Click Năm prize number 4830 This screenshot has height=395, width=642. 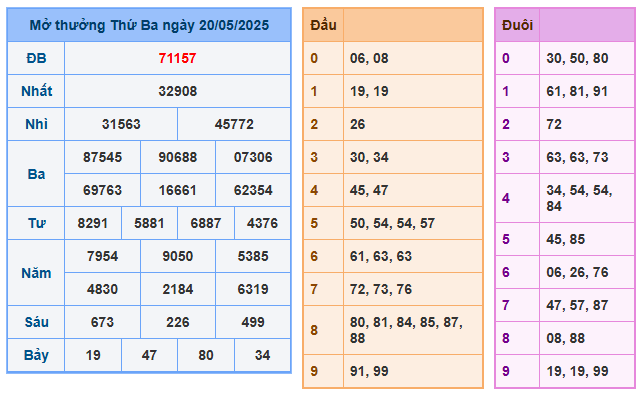tap(102, 289)
